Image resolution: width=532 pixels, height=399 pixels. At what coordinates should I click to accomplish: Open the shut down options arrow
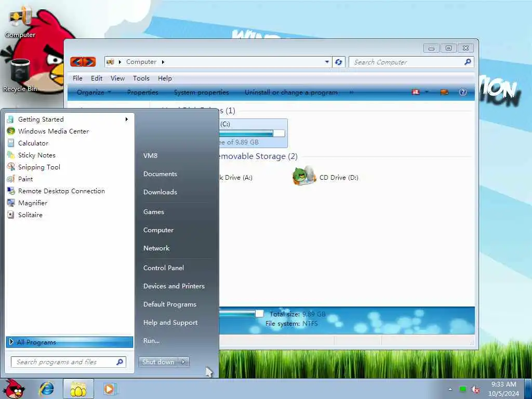183,362
